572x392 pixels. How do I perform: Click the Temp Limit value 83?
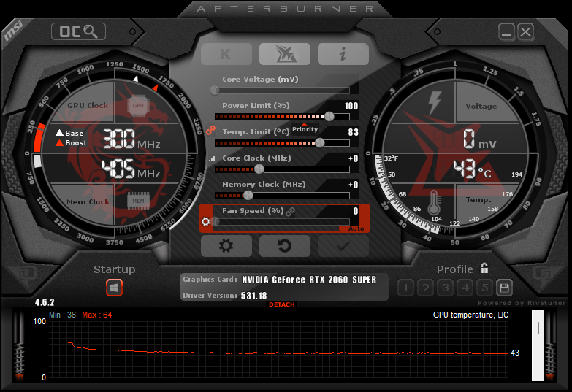(353, 132)
